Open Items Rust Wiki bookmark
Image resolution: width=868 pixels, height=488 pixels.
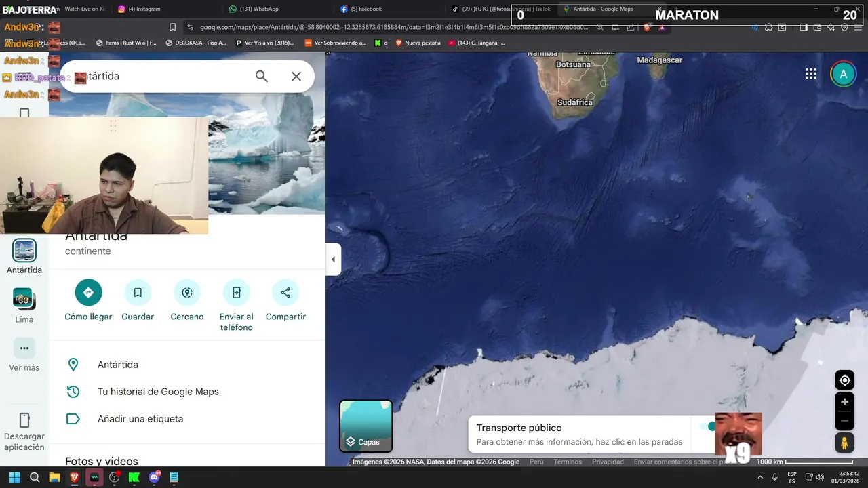coord(126,43)
